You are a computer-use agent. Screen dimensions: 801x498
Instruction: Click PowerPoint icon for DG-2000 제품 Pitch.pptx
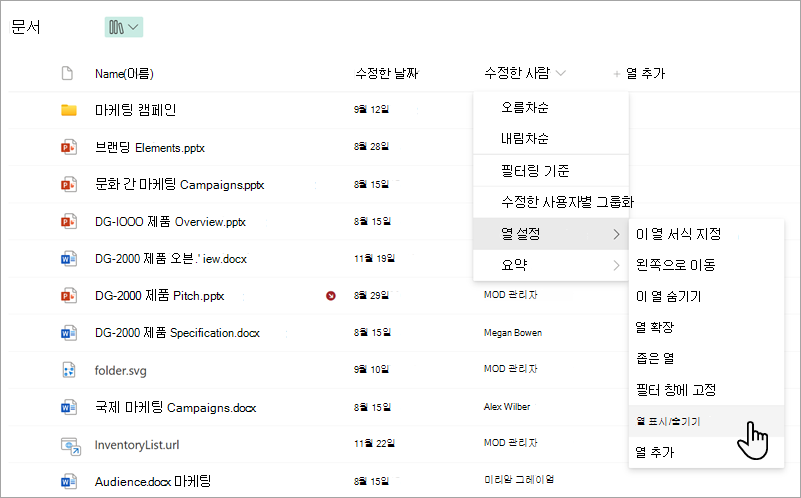coord(69,296)
